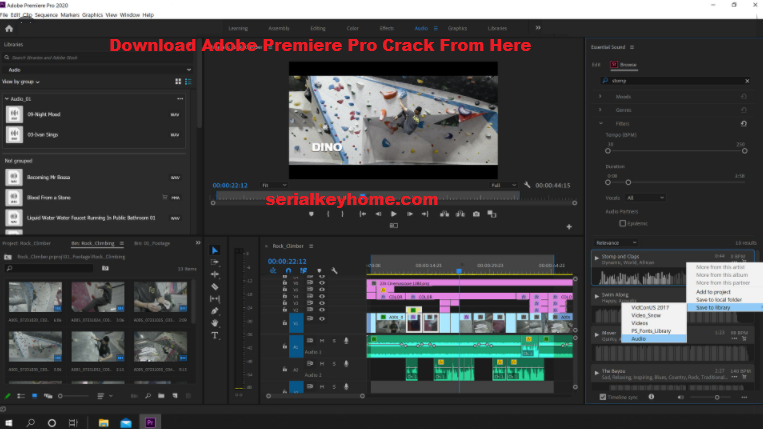763x429 pixels.
Task: Toggle Epidemic audio partner checkbox
Action: [622, 223]
